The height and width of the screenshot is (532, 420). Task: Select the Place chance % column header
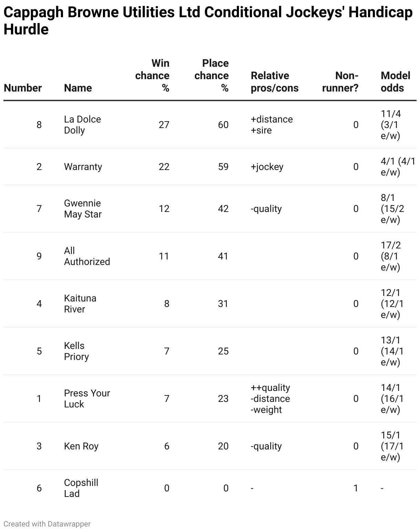click(x=211, y=75)
